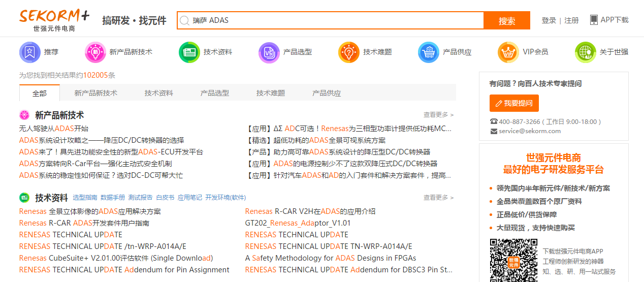Click the 世强元件电商 最好的电子研发服务平台 heading
The image size is (644, 282).
pos(554,164)
